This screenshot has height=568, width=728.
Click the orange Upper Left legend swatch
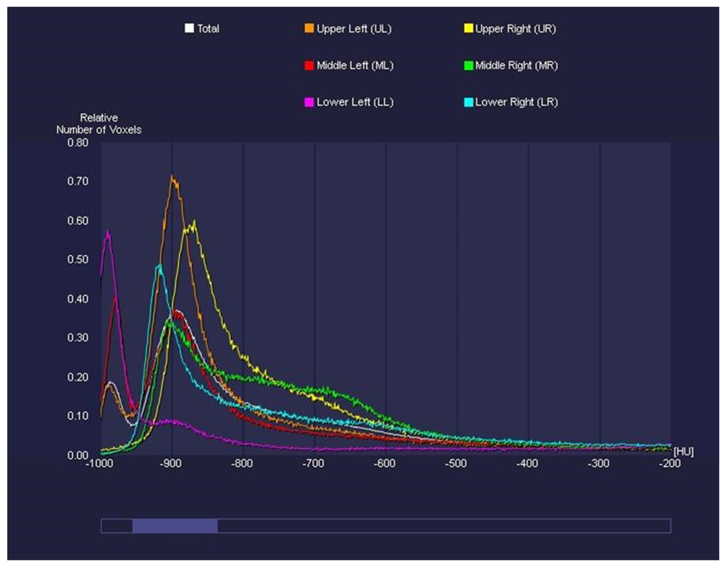pos(309,28)
